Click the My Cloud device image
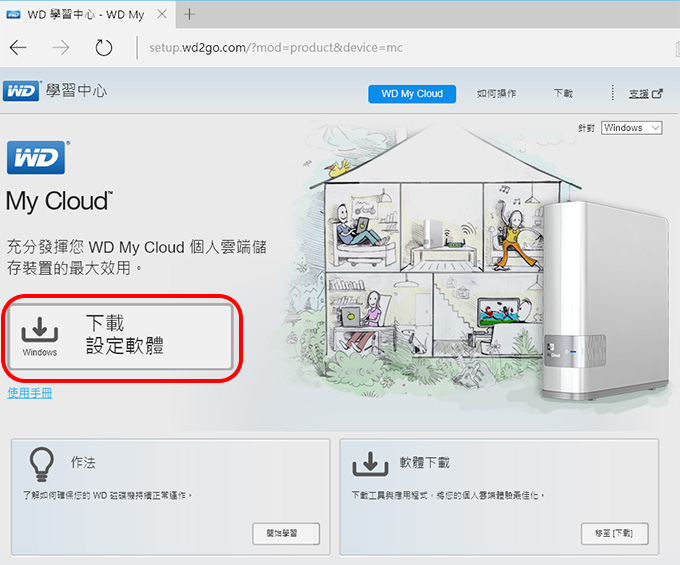 (x=605, y=299)
